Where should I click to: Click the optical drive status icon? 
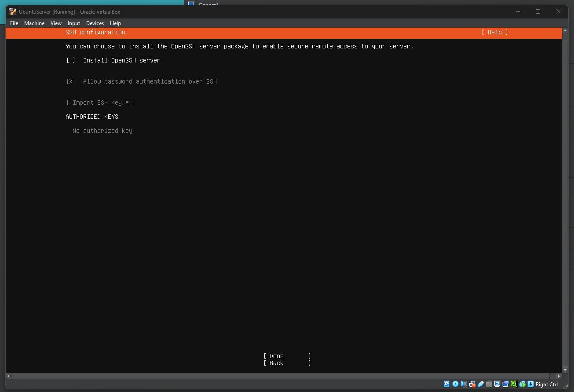click(x=455, y=384)
